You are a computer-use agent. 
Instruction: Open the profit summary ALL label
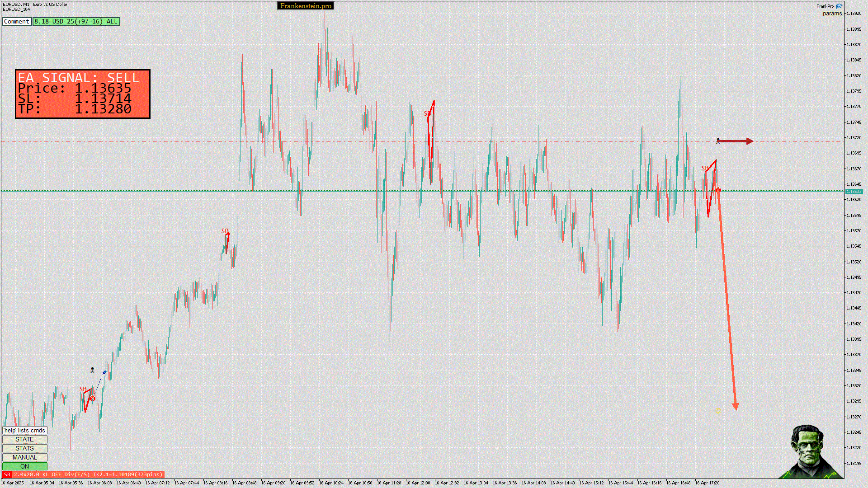pos(76,21)
